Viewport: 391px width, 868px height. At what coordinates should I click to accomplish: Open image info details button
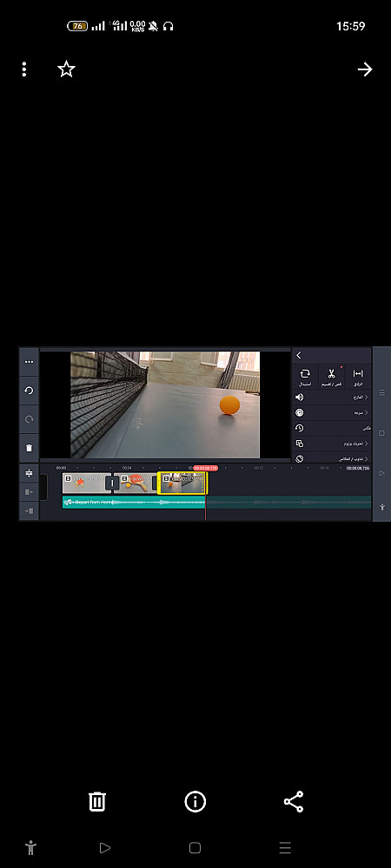coord(195,801)
